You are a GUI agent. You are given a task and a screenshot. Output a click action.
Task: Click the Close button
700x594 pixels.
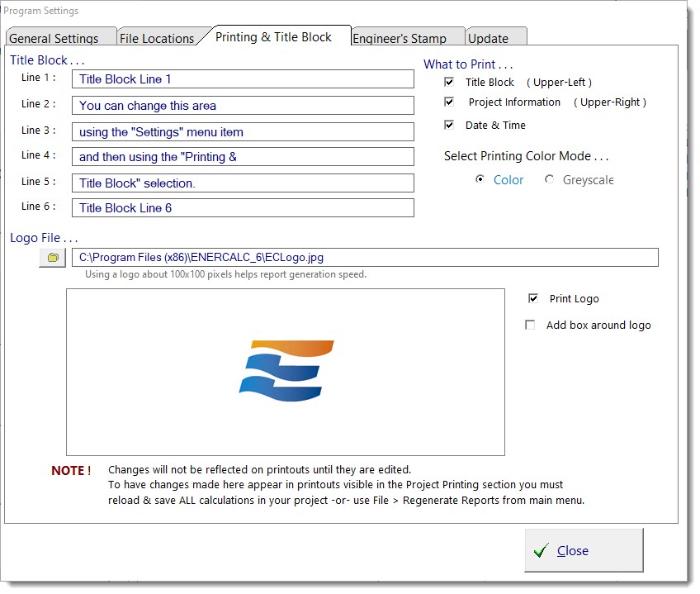tap(584, 550)
